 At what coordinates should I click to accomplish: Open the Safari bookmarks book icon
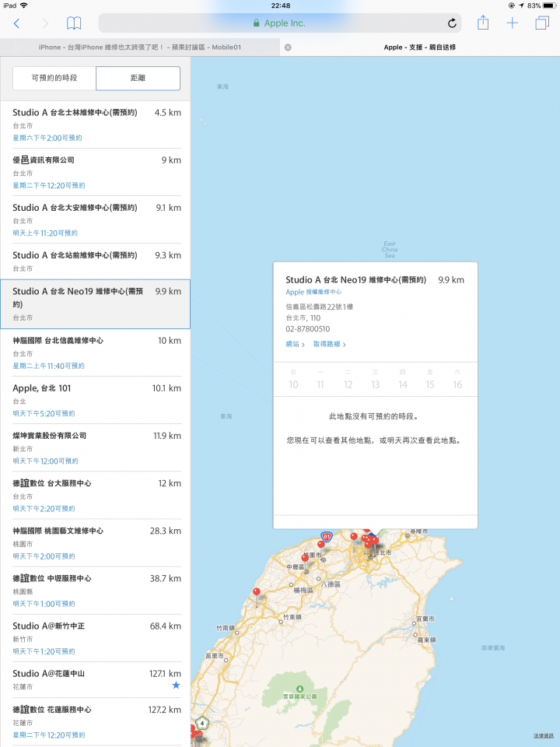tap(74, 23)
